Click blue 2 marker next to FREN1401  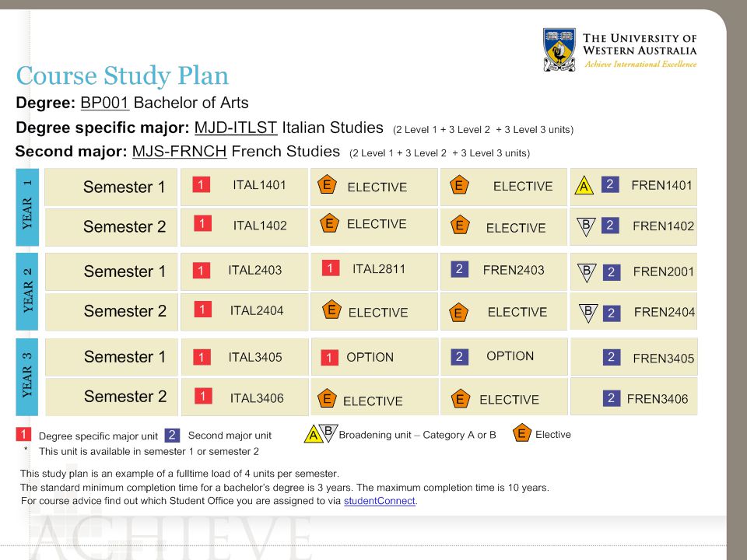coord(610,184)
